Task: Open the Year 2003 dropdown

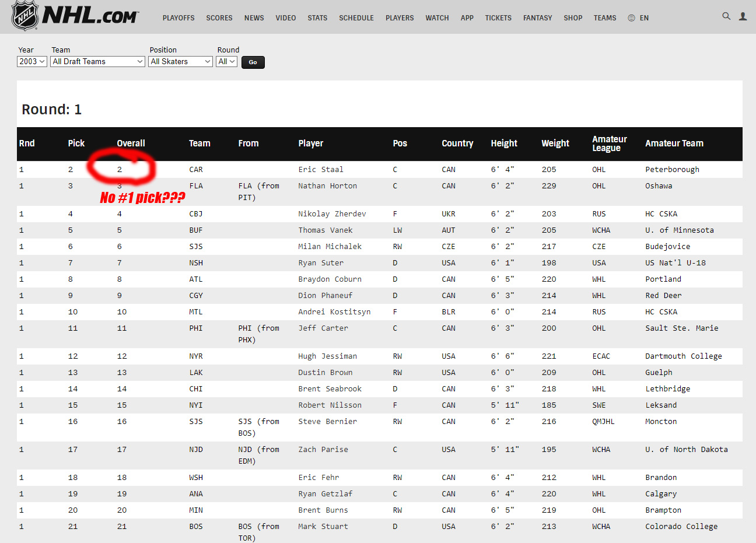Action: tap(32, 62)
